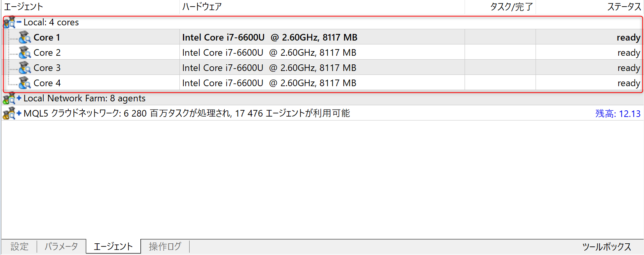
Task: Collapse the Local: 4 cores group
Action: click(x=19, y=22)
